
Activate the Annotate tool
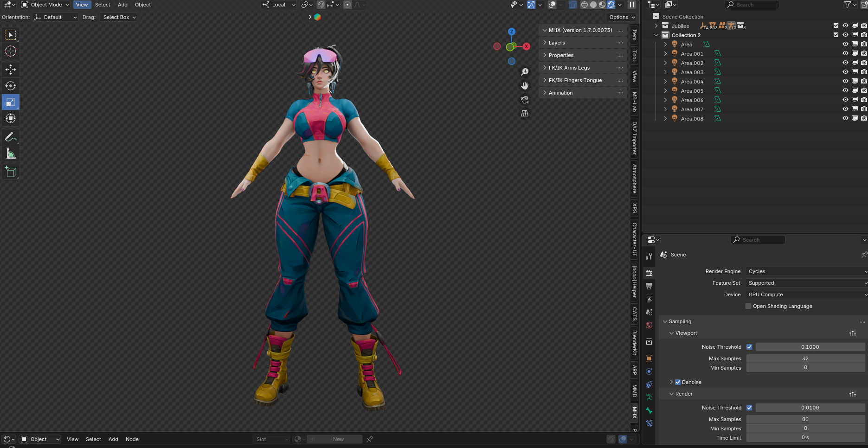click(11, 137)
